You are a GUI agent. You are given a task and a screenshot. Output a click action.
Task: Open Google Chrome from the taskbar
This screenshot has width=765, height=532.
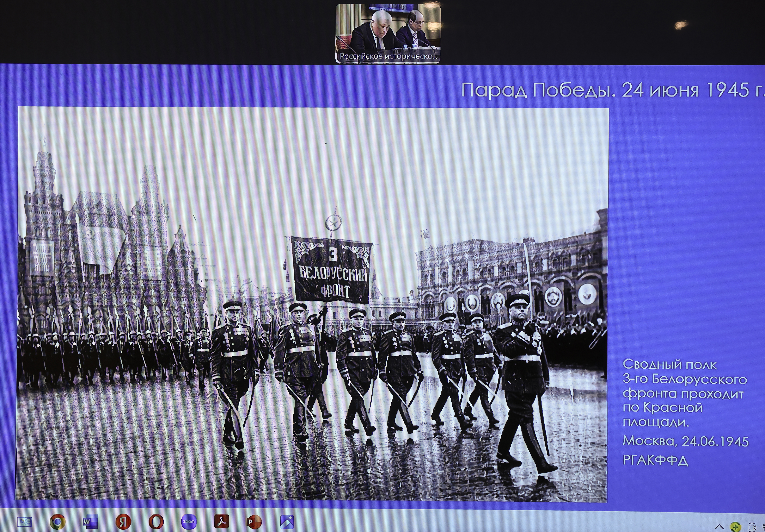pos(57,522)
